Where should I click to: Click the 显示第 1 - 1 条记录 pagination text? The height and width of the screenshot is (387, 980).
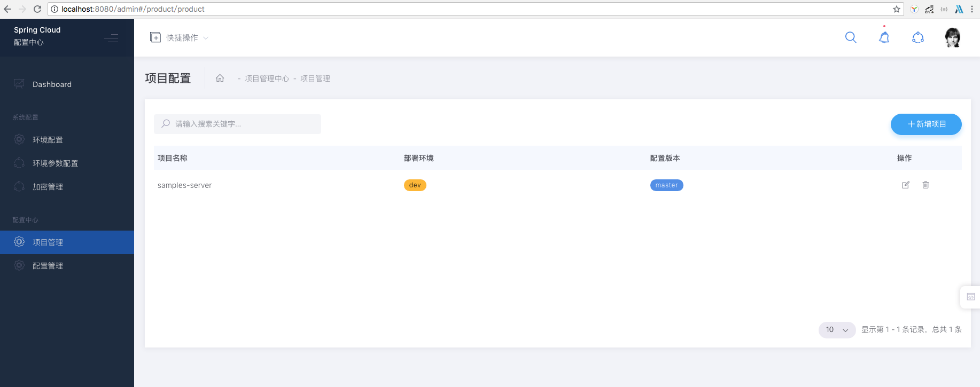click(912, 329)
